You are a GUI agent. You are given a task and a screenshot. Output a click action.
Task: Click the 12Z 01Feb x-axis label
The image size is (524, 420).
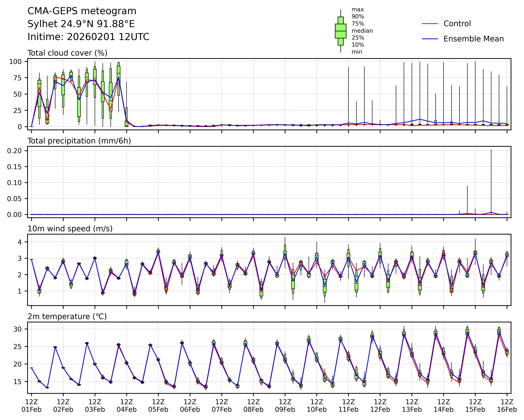click(x=32, y=405)
